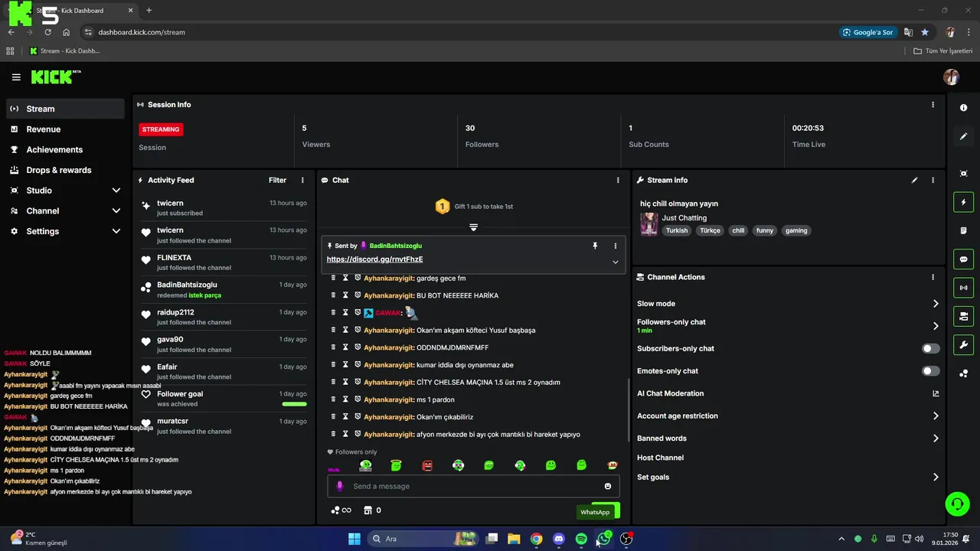Viewport: 980px width, 551px height.
Task: Open Set goals options arrow
Action: click(x=936, y=477)
